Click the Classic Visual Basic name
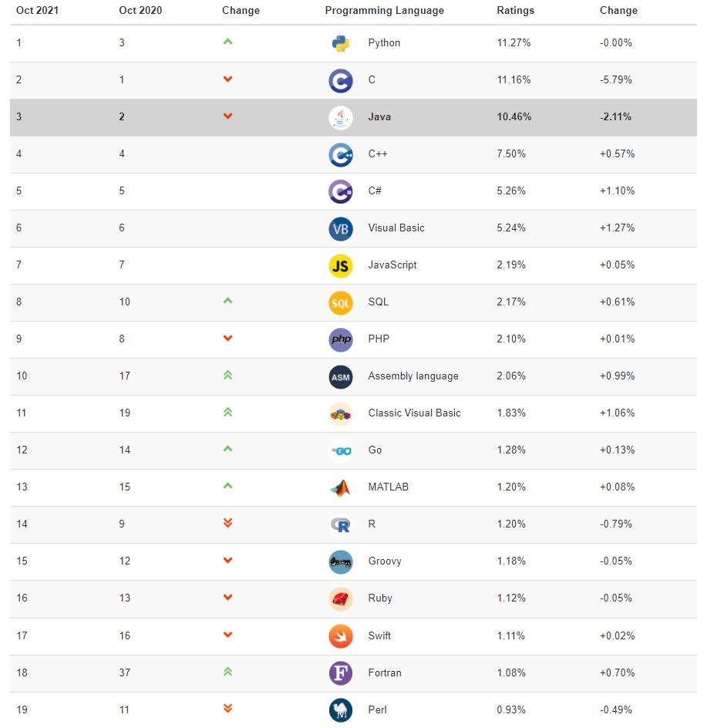 (x=414, y=413)
